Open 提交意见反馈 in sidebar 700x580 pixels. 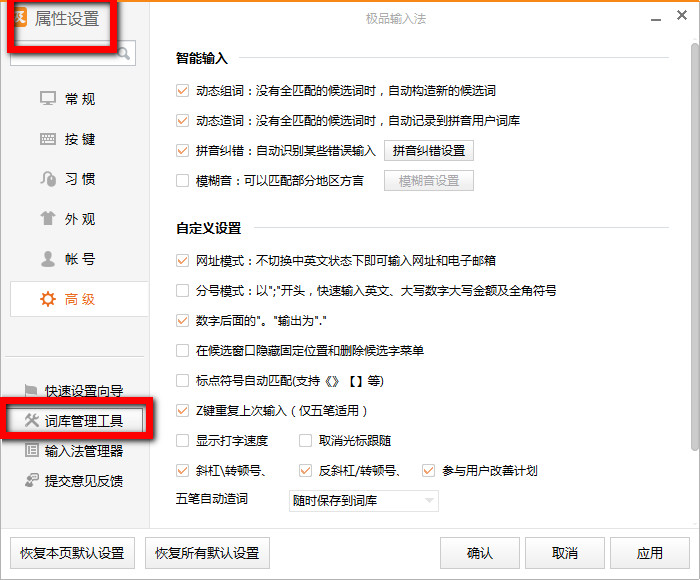click(x=83, y=481)
